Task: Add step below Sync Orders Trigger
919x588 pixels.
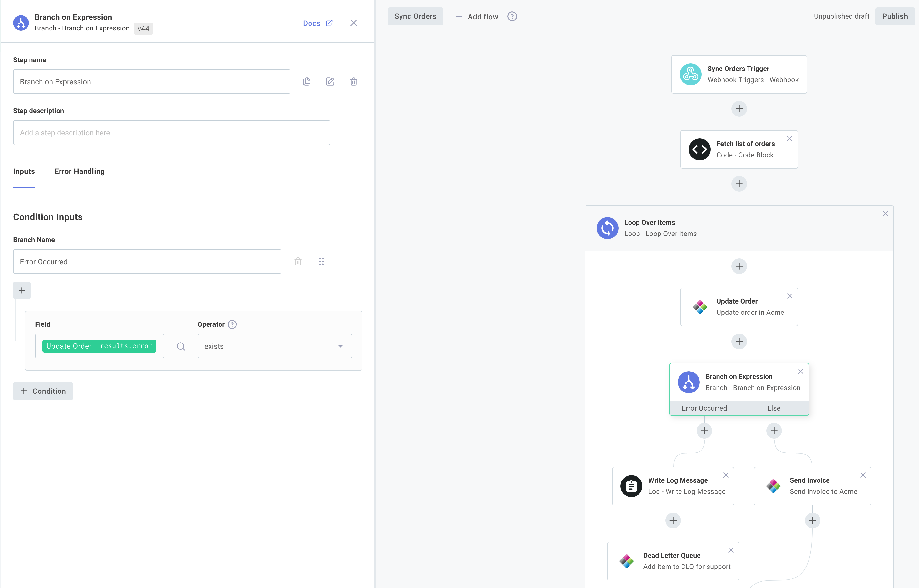Action: [739, 109]
